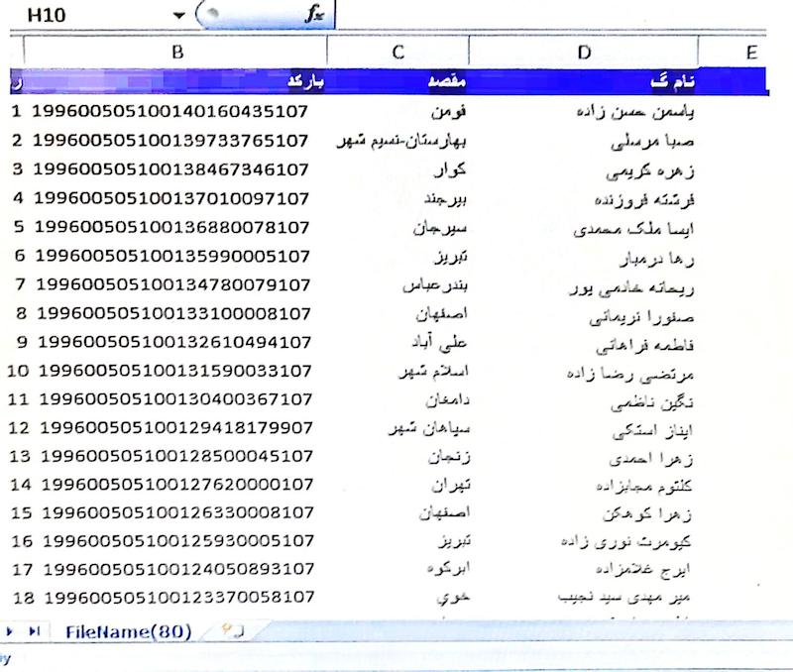This screenshot has height=672, width=793.
Task: Click name cell مرتضی رضا زاده in row 10
Action: click(630, 375)
